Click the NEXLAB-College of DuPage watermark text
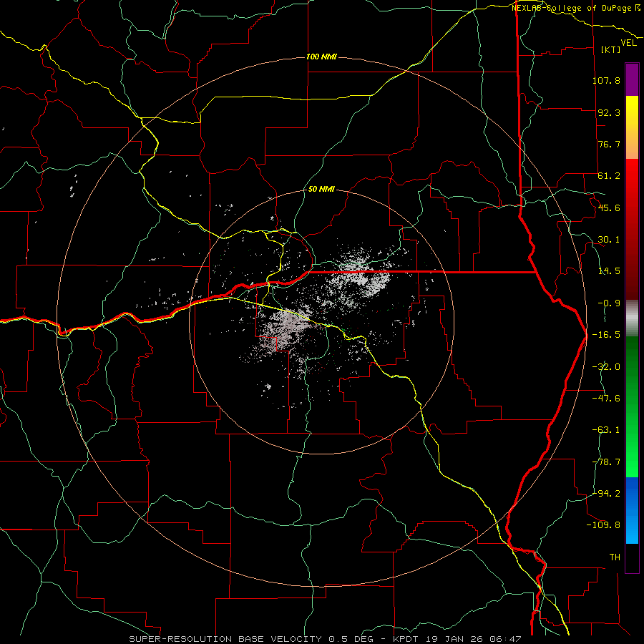The image size is (644, 644). [572, 8]
